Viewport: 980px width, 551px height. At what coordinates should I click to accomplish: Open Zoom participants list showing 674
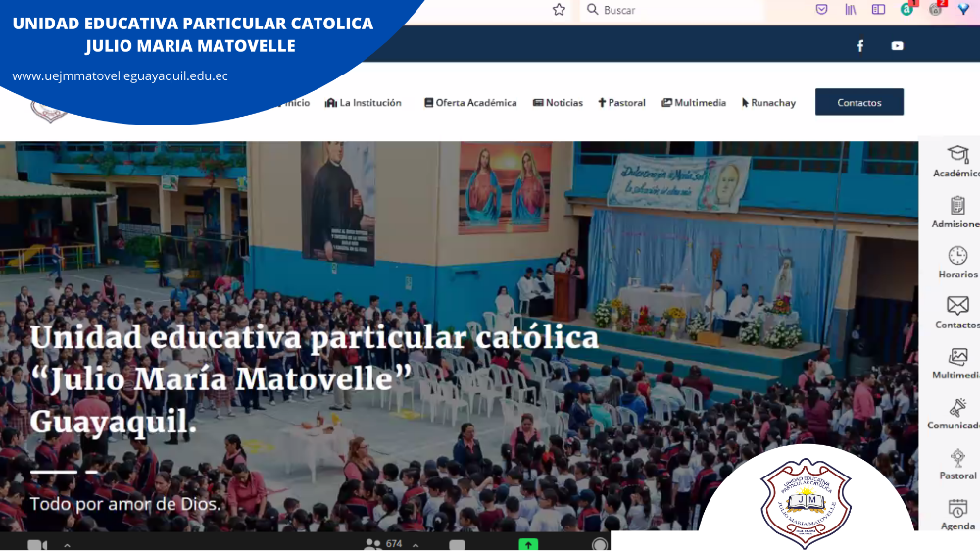point(383,544)
